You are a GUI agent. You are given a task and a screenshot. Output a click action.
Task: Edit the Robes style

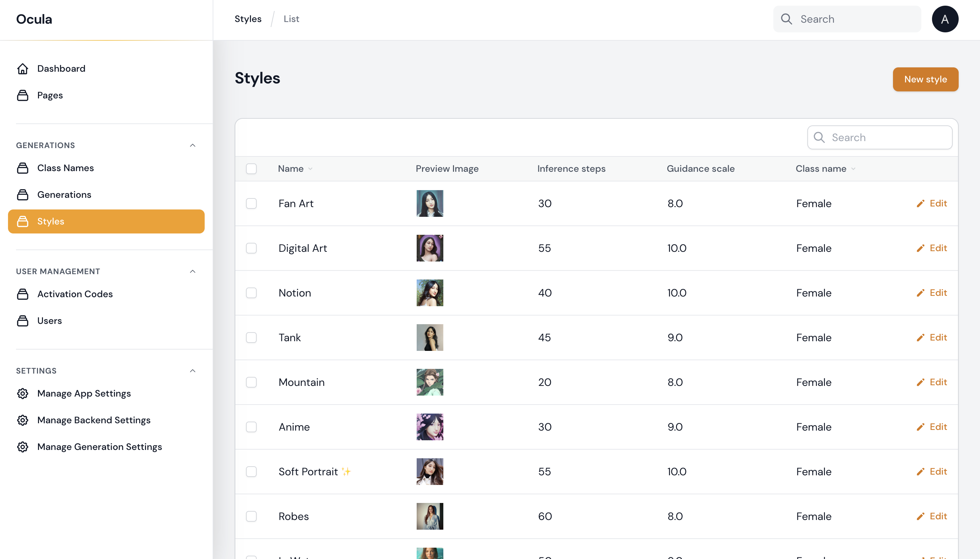point(932,516)
